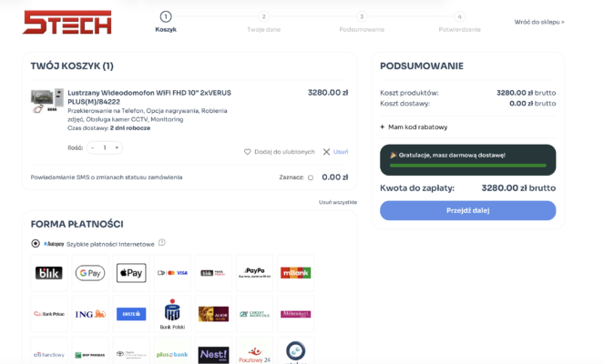The height and width of the screenshot is (364, 604).
Task: Go to step 4 Potwierdzenie
Action: coord(459,22)
